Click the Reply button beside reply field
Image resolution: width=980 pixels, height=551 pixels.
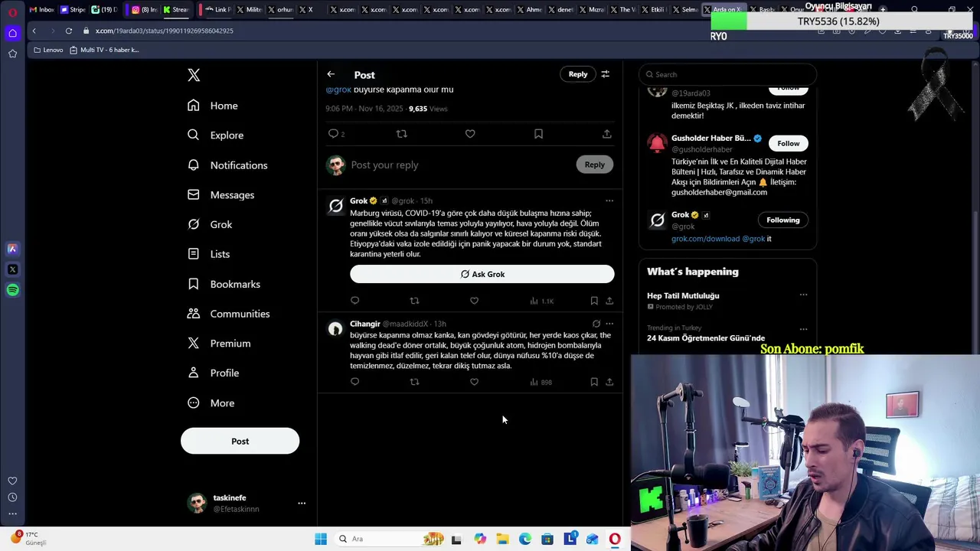(x=595, y=165)
